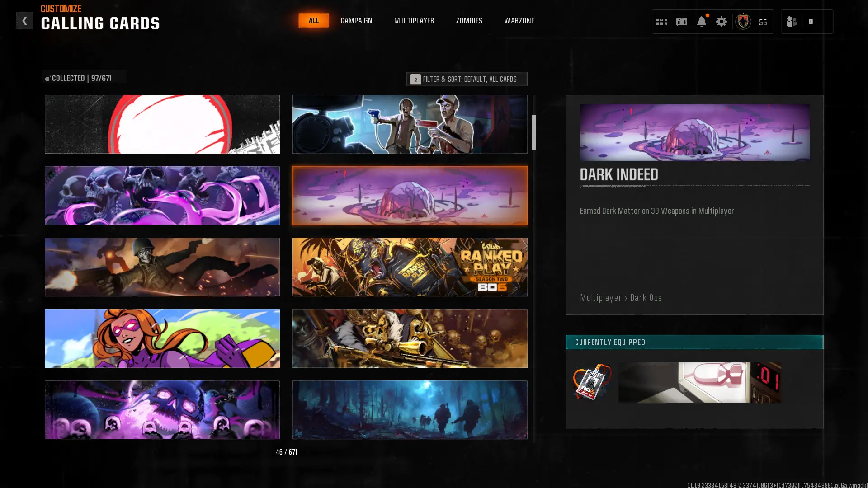Viewport: 868px width, 488px height.
Task: Select the Dark Indeed calling card
Action: pyautogui.click(x=410, y=196)
